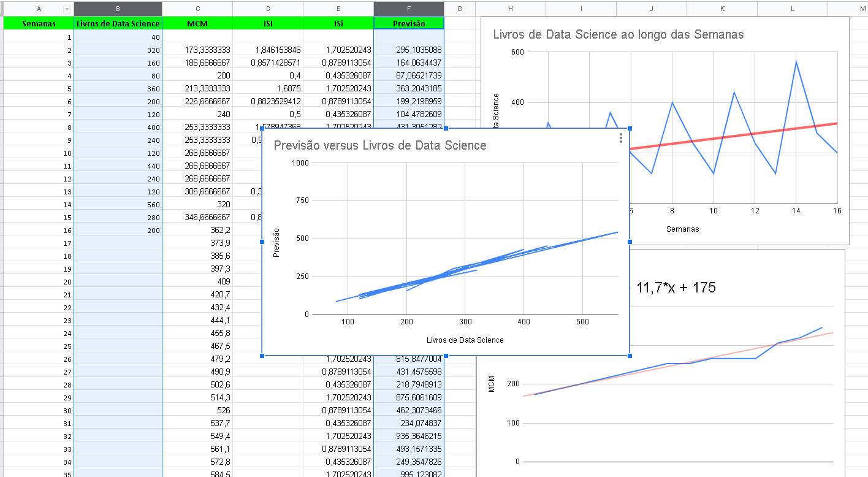The width and height of the screenshot is (868, 477).
Task: Select the cell with value 363,2043185
Action: coord(409,88)
